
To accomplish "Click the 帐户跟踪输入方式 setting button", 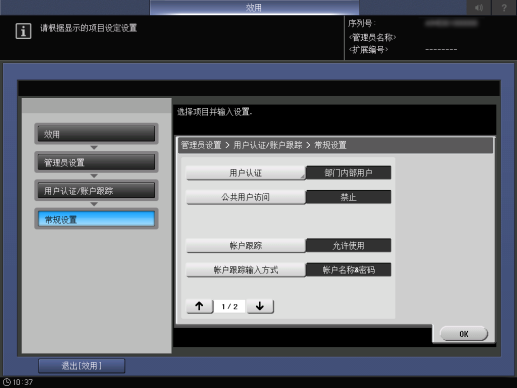I will click(x=246, y=270).
